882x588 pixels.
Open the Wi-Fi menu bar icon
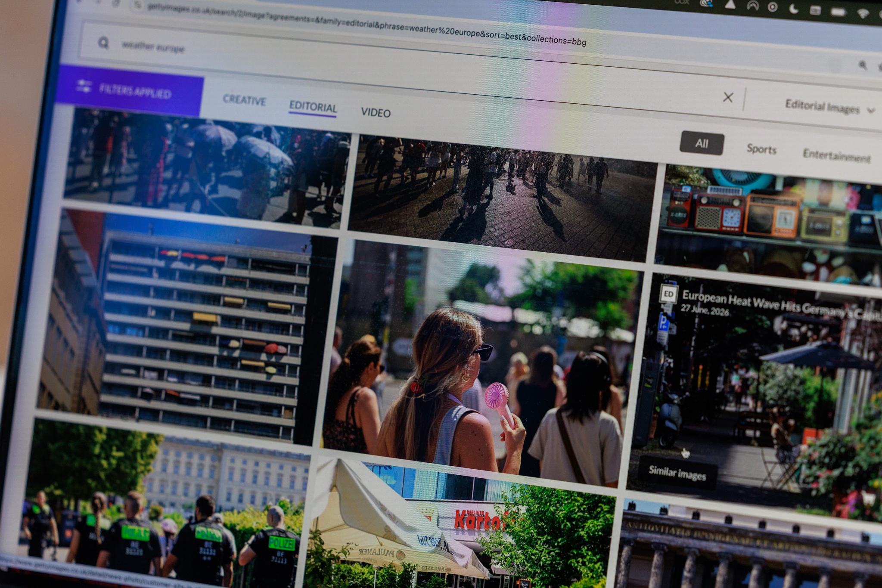point(863,13)
